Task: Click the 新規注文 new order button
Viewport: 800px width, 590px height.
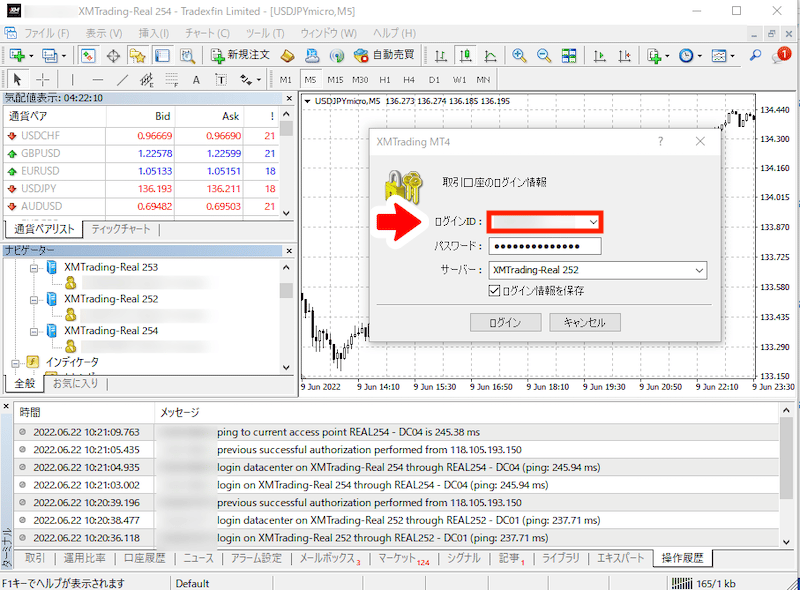Action: point(240,55)
